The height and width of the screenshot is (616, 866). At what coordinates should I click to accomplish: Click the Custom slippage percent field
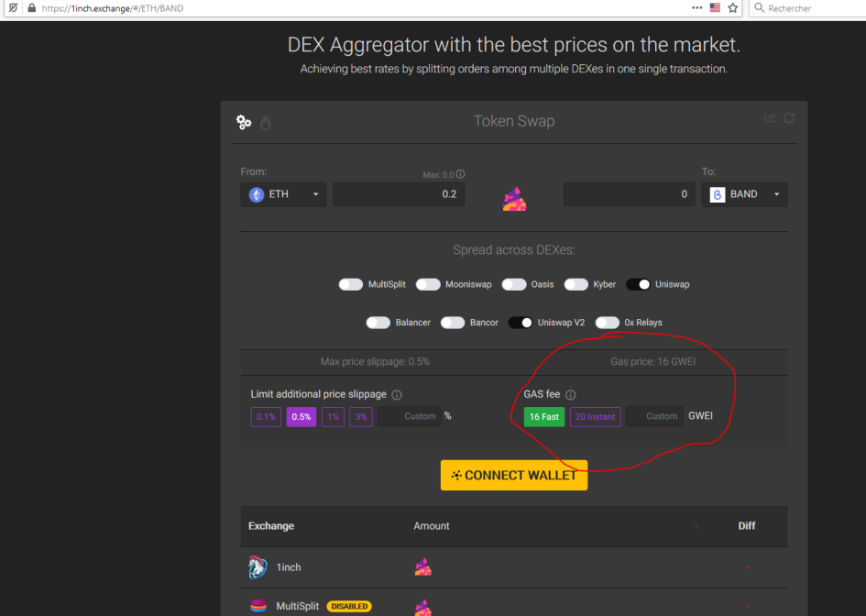(x=410, y=416)
